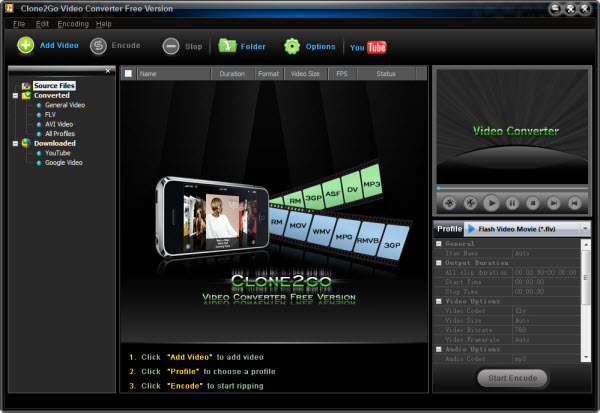The width and height of the screenshot is (600, 413).
Task: Click the properties scrollbar up arrow
Action: coord(585,244)
